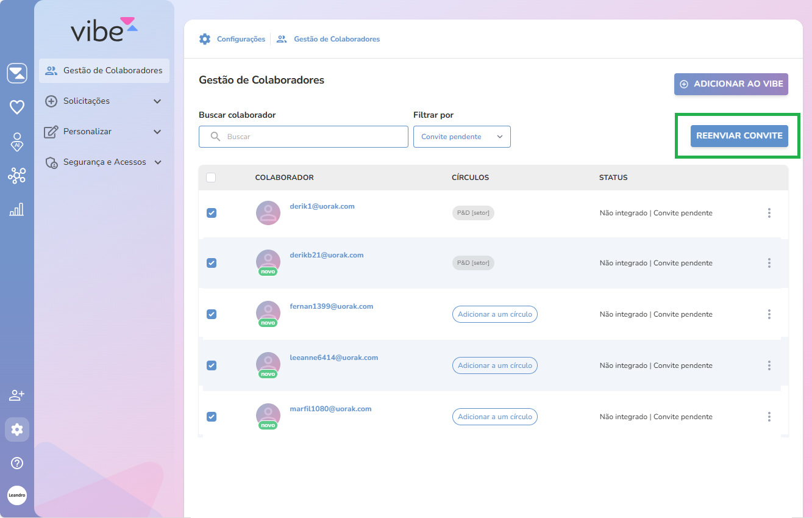This screenshot has height=518, width=812.
Task: Select Gestão de Colaboradores in side menu
Action: click(104, 71)
